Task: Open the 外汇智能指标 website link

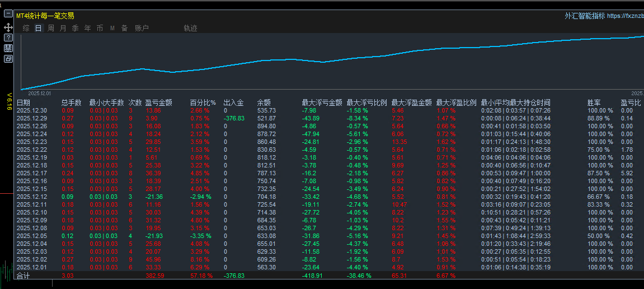Action: 604,16
